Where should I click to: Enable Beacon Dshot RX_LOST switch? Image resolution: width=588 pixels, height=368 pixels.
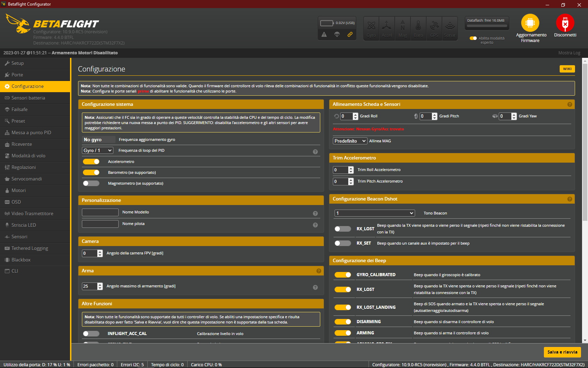point(343,229)
